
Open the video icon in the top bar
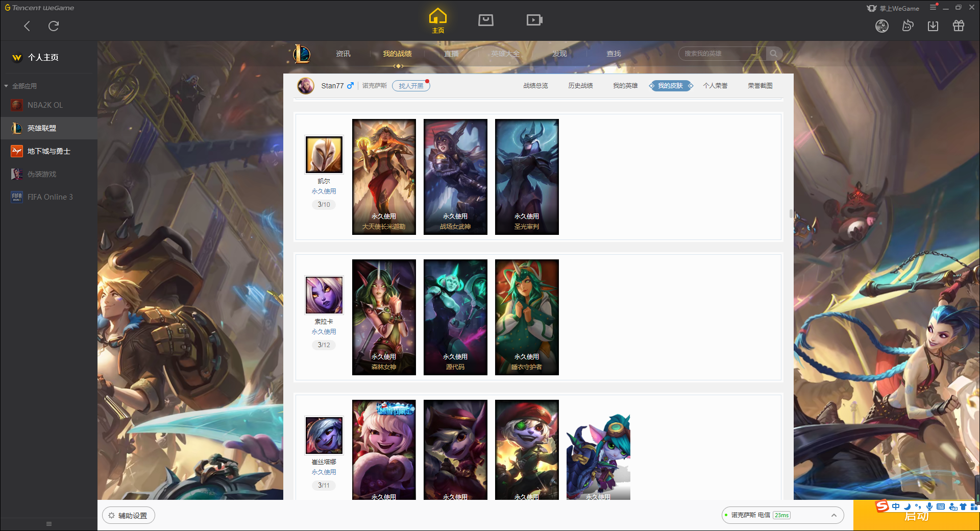534,20
